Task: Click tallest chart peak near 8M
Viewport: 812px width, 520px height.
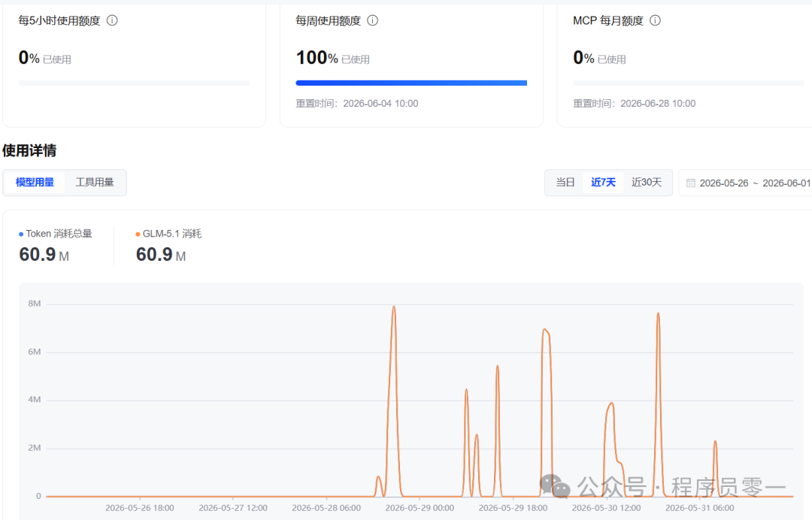Action: [394, 307]
